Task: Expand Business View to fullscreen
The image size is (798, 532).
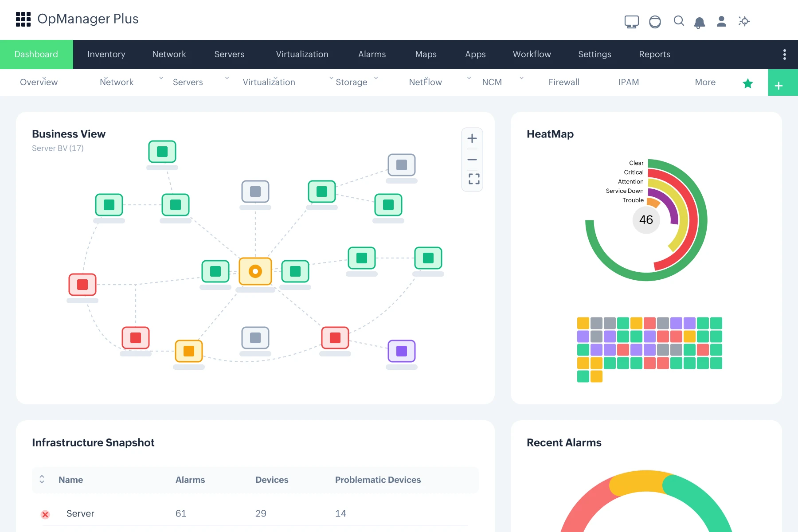Action: 474,179
